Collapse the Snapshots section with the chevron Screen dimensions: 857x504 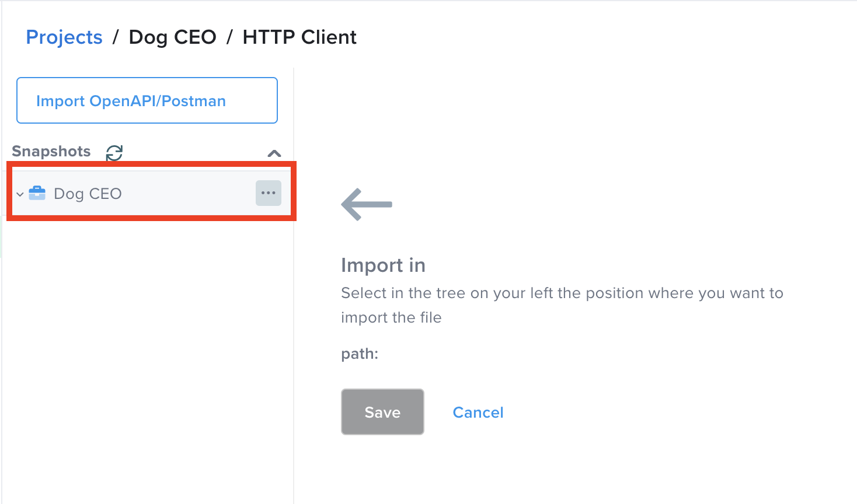[x=274, y=153]
